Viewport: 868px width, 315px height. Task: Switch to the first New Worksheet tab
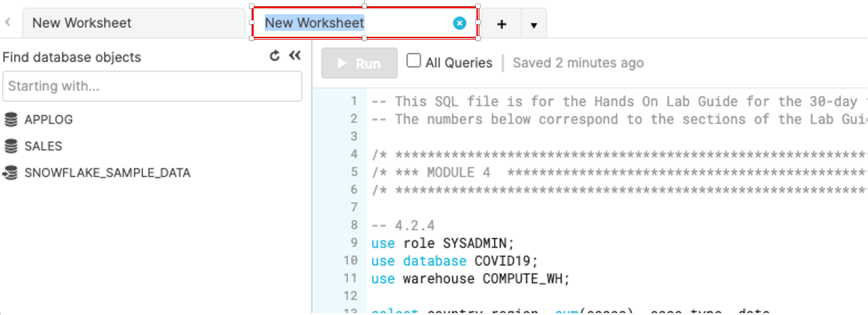pyautogui.click(x=82, y=23)
